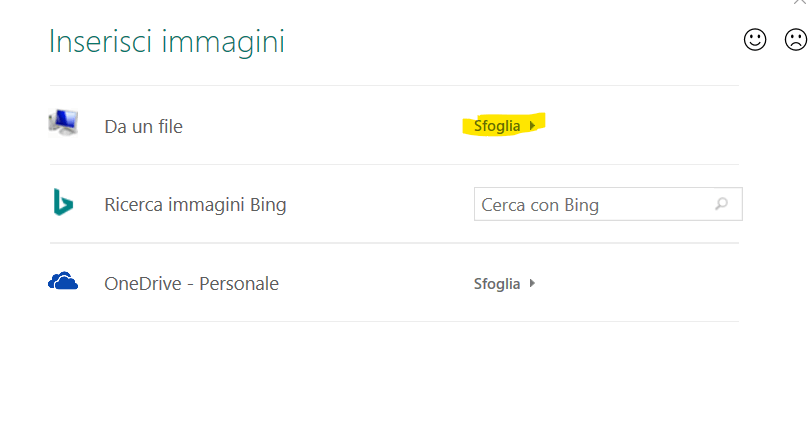Expand the arrow beside highlighted Sfoglia

532,126
